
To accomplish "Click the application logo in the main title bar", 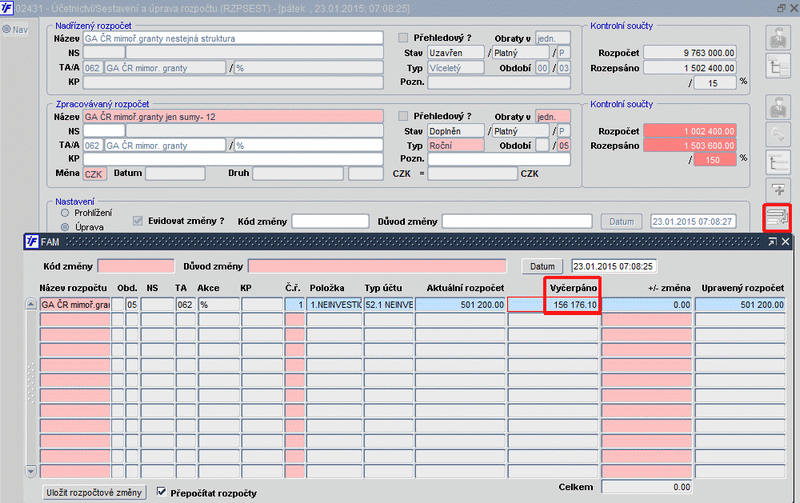I will [x=8, y=8].
